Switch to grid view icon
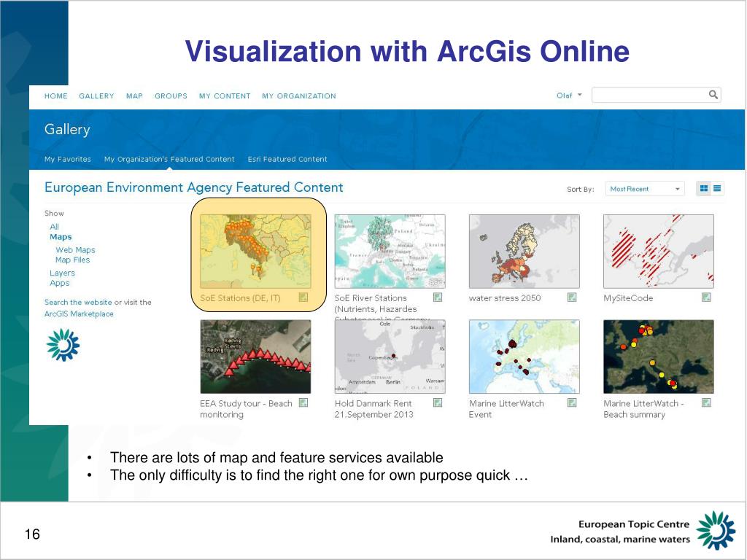The width and height of the screenshot is (747, 560). (x=704, y=189)
